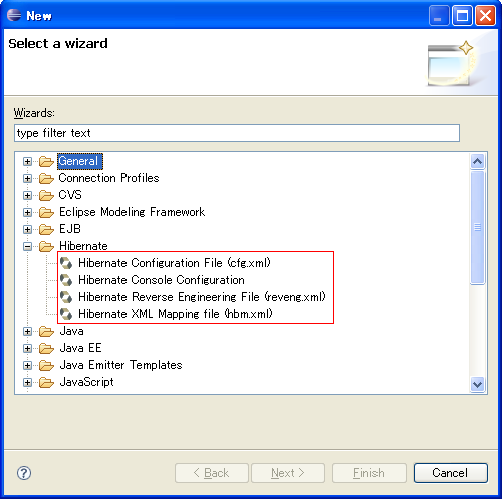
Task: Click the Back button
Action: 212,473
